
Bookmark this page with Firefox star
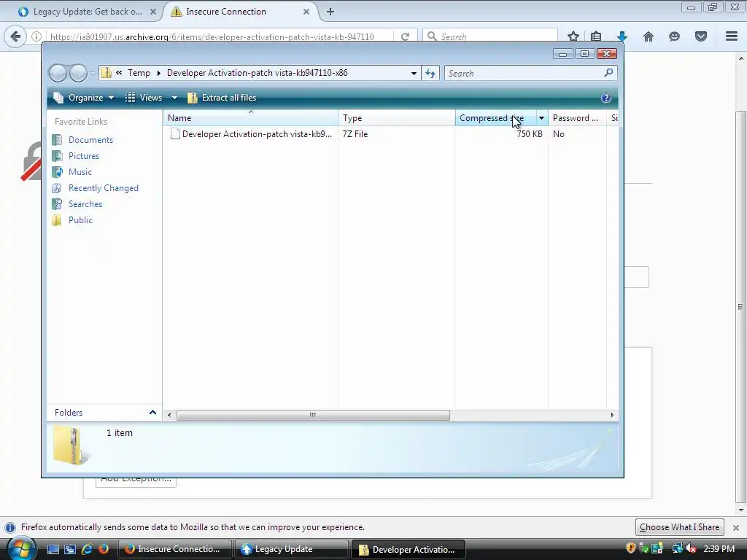[x=573, y=36]
